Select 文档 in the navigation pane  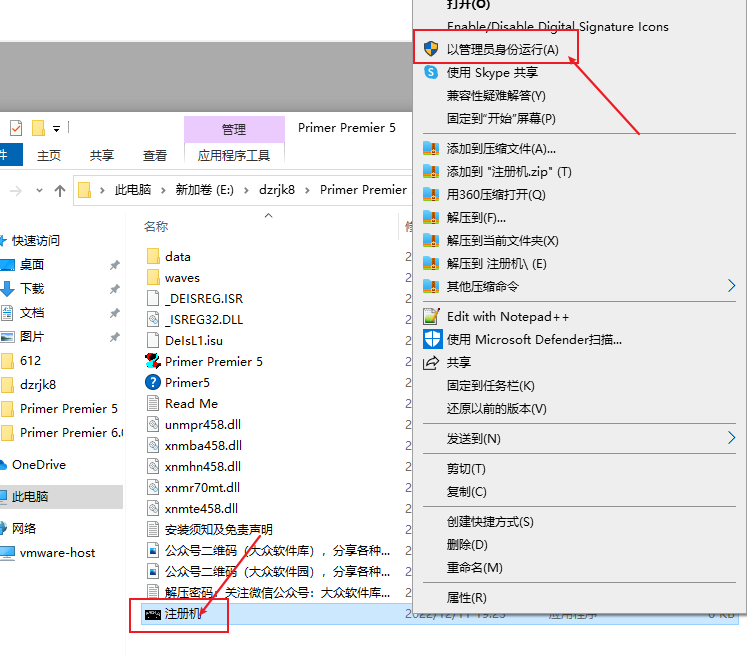pyautogui.click(x=31, y=313)
